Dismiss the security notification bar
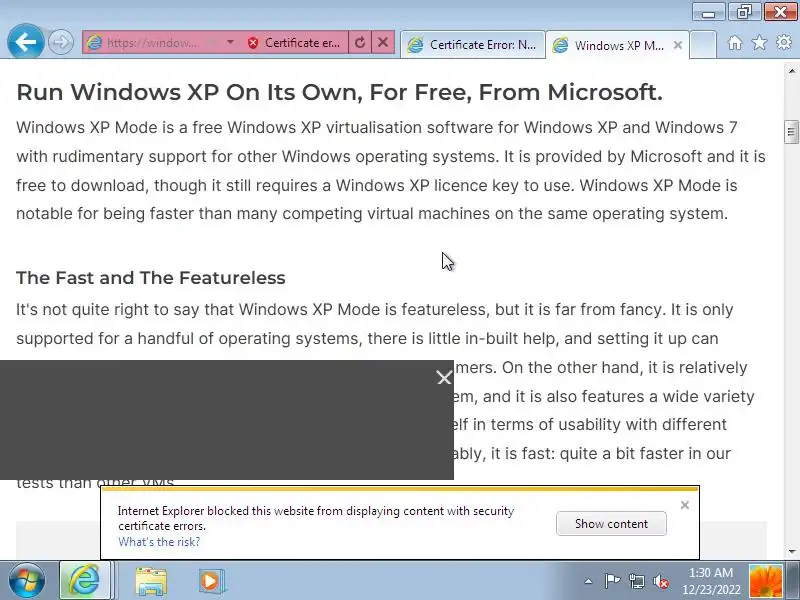800x600 pixels. click(x=685, y=505)
